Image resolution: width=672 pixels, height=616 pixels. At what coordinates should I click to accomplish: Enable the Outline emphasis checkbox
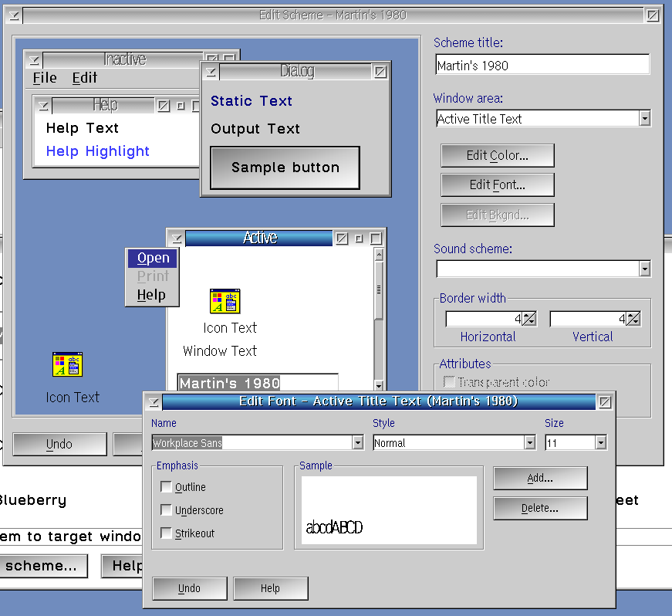[166, 487]
